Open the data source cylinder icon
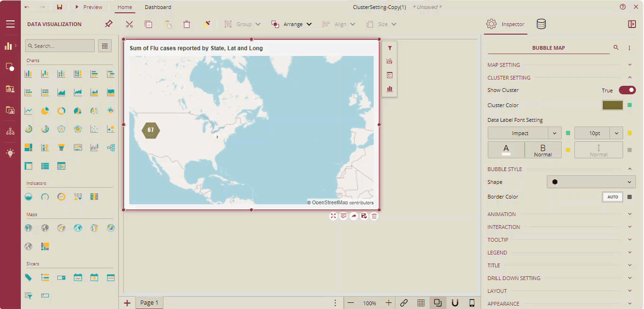The width and height of the screenshot is (644, 309). pyautogui.click(x=541, y=24)
